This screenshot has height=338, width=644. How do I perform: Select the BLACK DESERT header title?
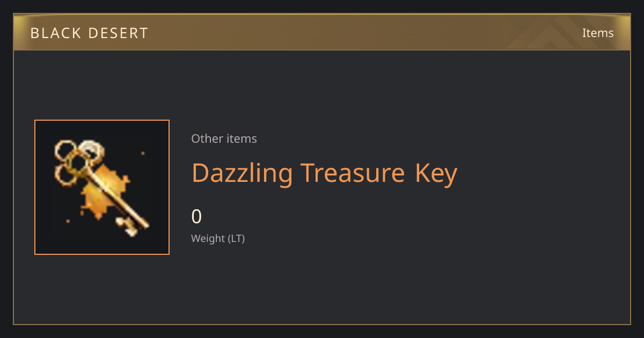[x=89, y=33]
